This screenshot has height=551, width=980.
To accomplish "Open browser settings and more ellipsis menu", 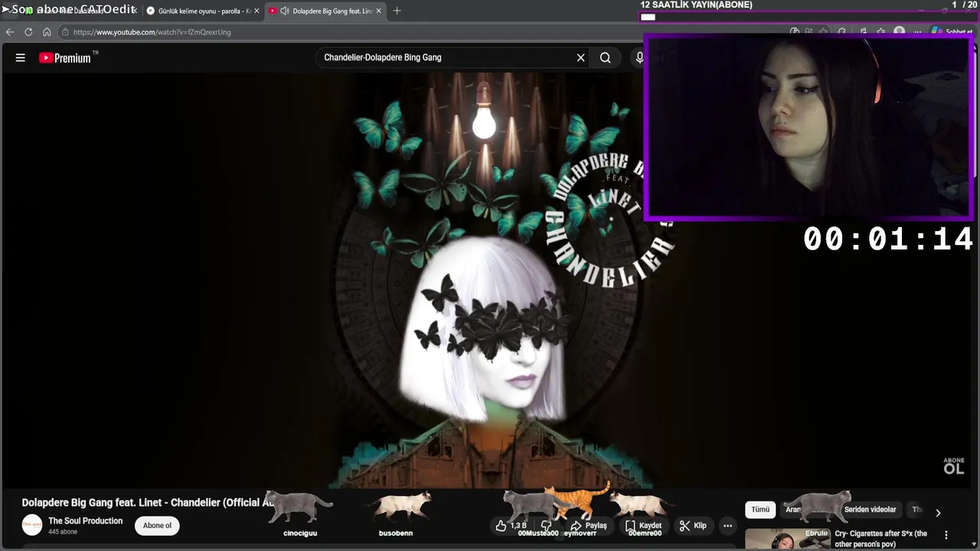I will [917, 32].
